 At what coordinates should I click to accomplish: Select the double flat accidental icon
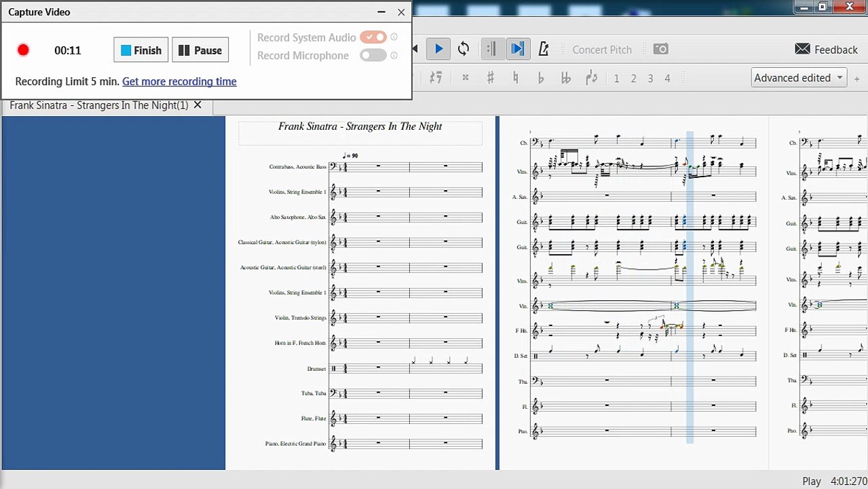coord(565,78)
